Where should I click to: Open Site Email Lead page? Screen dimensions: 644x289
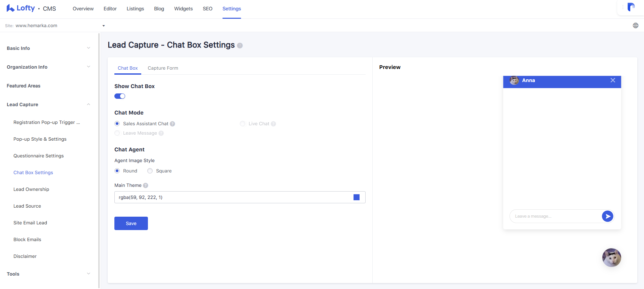[x=30, y=223]
